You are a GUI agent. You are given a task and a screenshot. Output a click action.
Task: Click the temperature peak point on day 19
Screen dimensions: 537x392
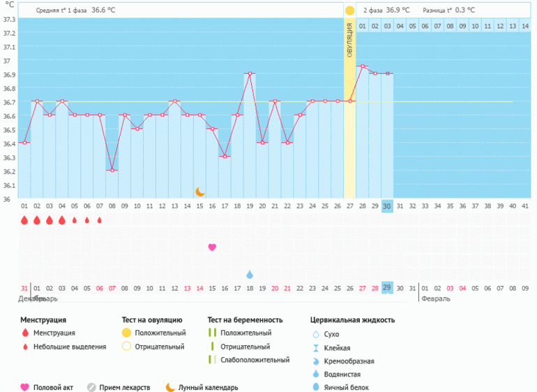click(x=250, y=73)
